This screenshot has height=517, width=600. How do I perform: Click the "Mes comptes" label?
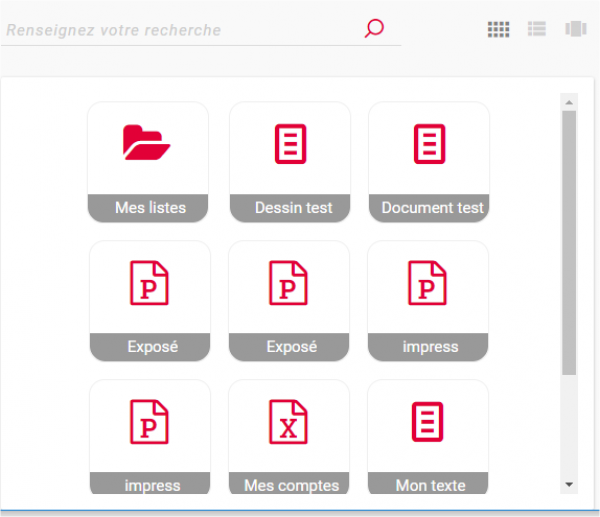coord(291,486)
